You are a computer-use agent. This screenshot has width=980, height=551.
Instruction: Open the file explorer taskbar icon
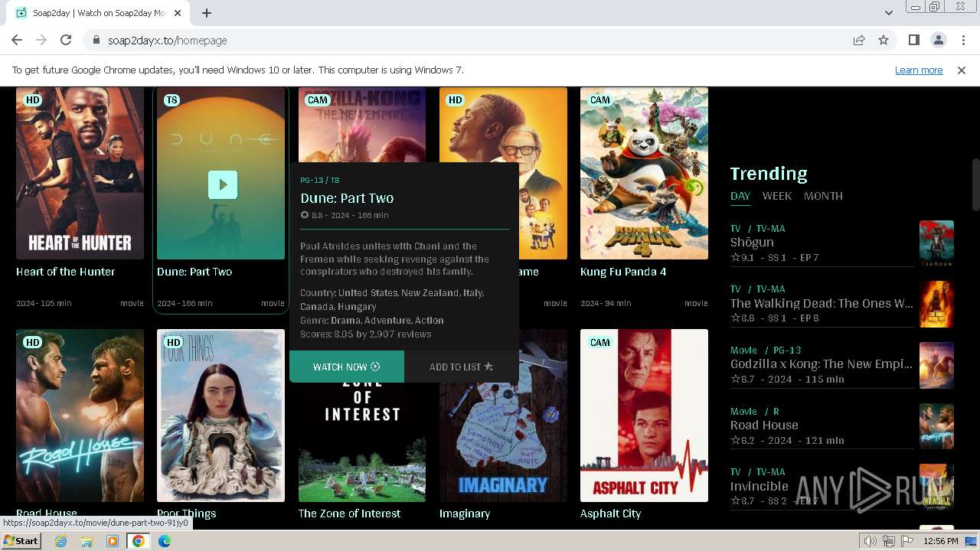[87, 541]
